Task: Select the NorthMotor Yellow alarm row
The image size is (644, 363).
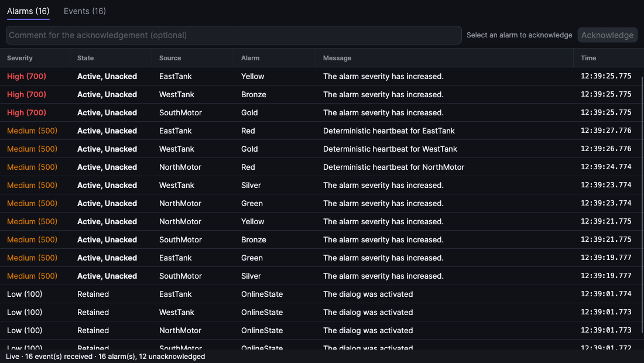Action: [320, 221]
